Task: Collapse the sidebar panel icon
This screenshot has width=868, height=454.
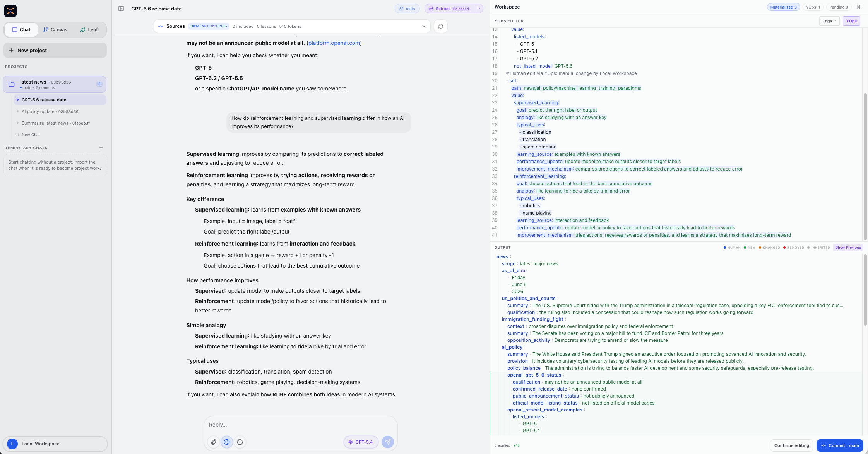Action: click(x=121, y=9)
